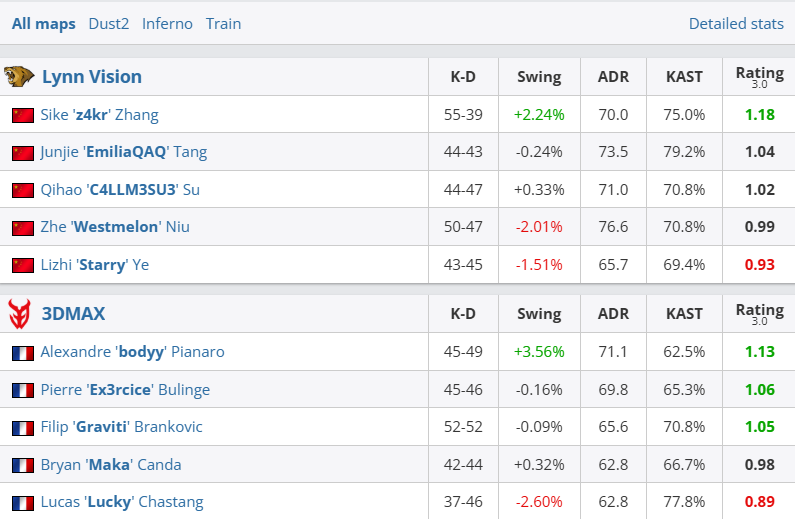Open Pierre 'Ex3rcice' Bulinge's profile

(x=125, y=389)
